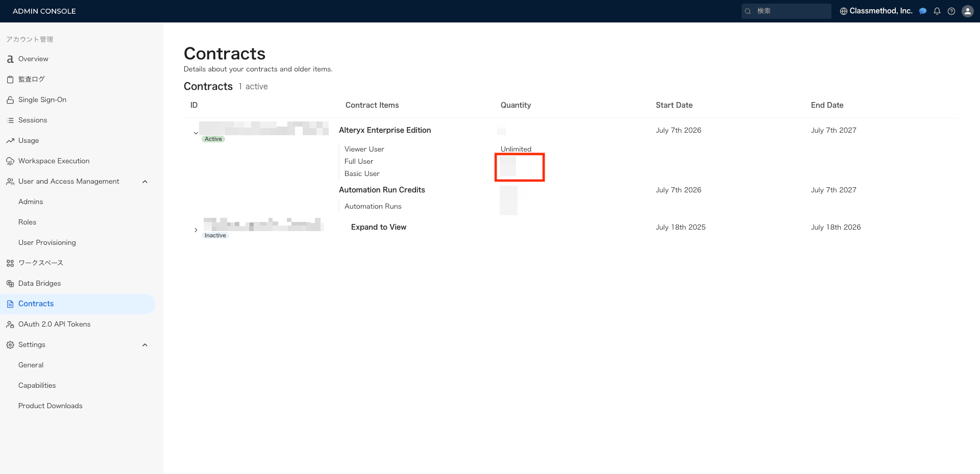Click the Data Bridges icon
The image size is (980, 474).
10,284
